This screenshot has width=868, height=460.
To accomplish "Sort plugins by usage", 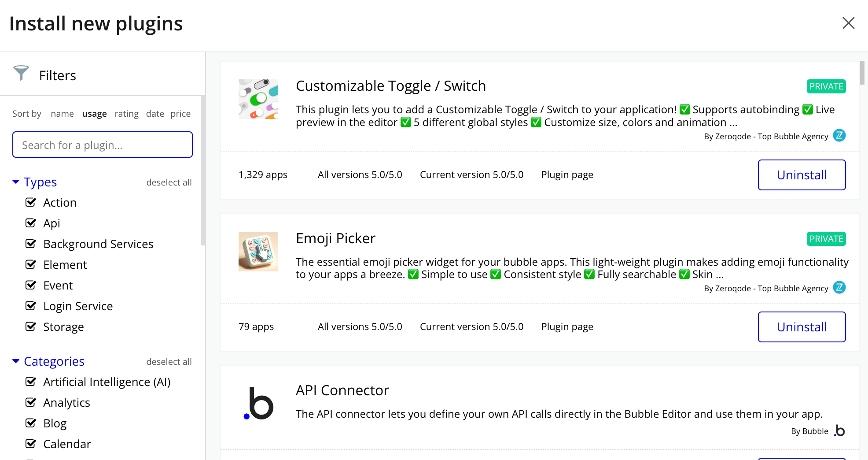I will (94, 114).
